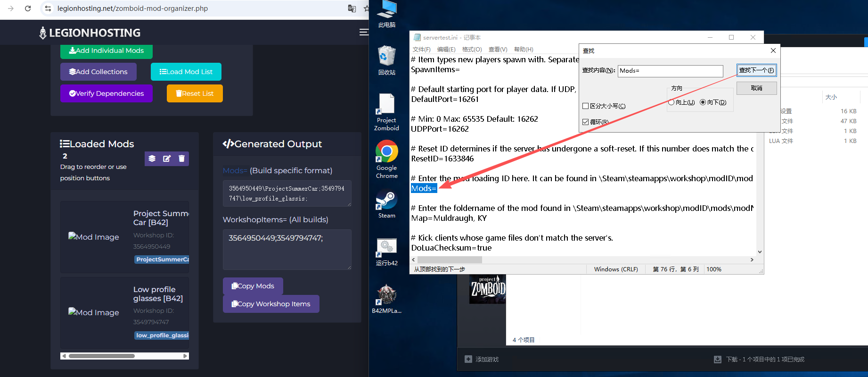
Task: Click 查找下一个 Find Next button
Action: pos(756,70)
